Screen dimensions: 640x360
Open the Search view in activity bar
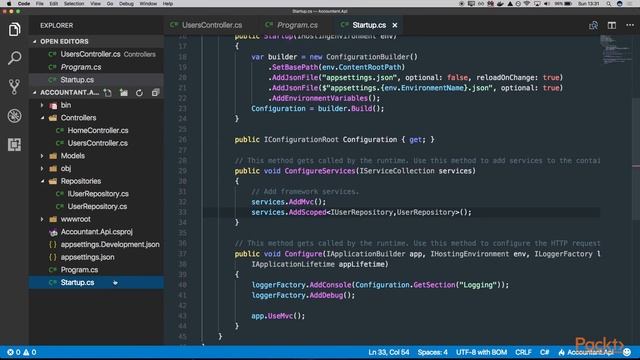point(14,58)
